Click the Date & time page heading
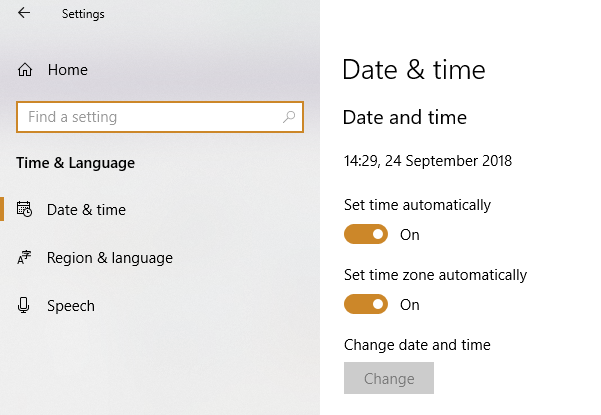 (414, 70)
